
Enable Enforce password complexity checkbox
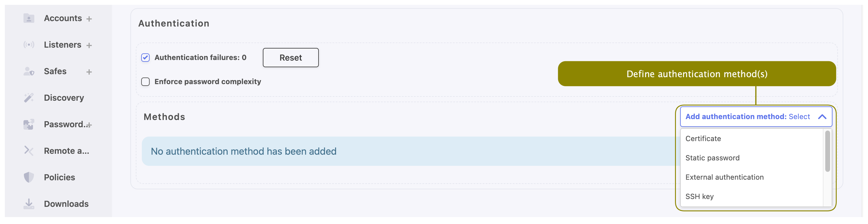tap(145, 82)
